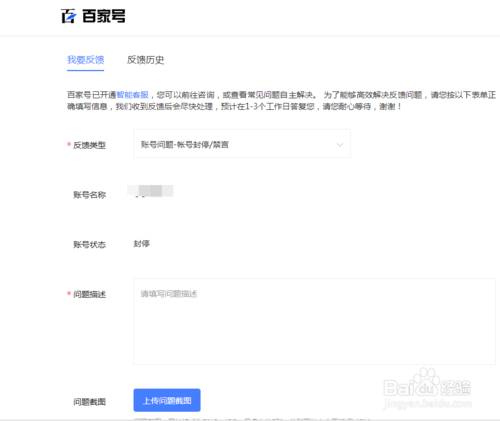This screenshot has width=500, height=421.
Task: Click the 账号状态 label
Action: pyautogui.click(x=89, y=245)
